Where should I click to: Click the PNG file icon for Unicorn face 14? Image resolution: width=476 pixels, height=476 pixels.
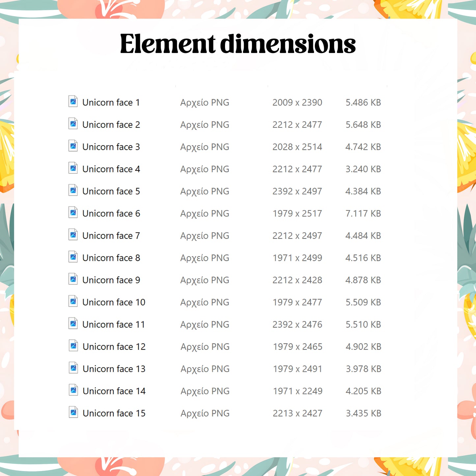point(73,390)
